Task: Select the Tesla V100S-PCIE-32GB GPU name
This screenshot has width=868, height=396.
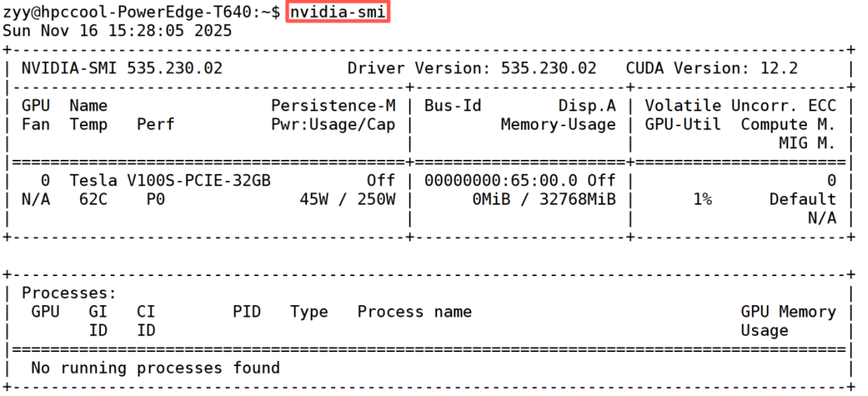Action: pyautogui.click(x=170, y=180)
